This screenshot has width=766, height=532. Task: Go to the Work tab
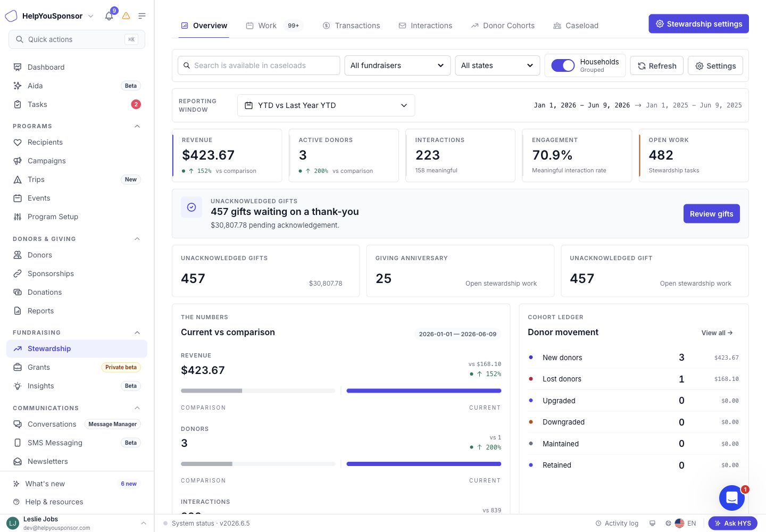[x=273, y=26]
